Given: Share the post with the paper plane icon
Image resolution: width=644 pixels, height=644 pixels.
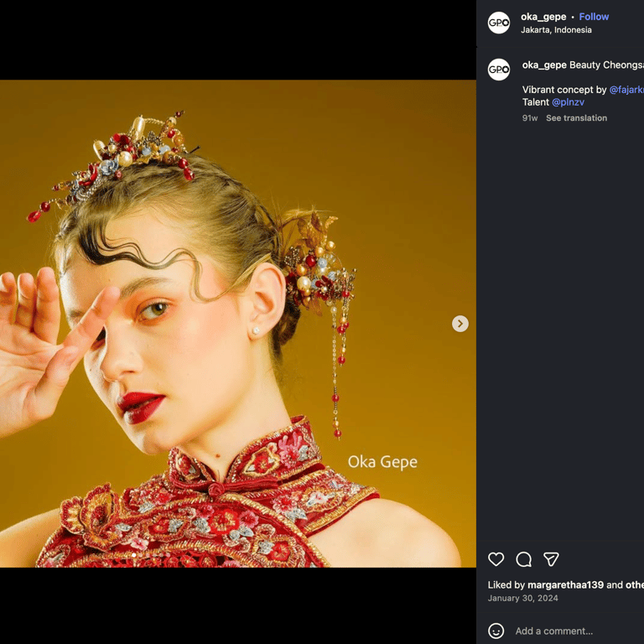Looking at the screenshot, I should click(551, 559).
